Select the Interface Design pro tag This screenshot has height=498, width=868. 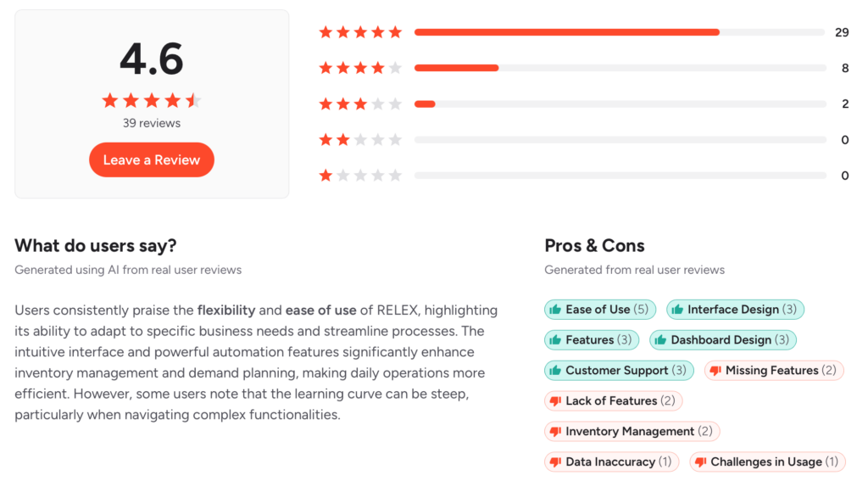(735, 309)
